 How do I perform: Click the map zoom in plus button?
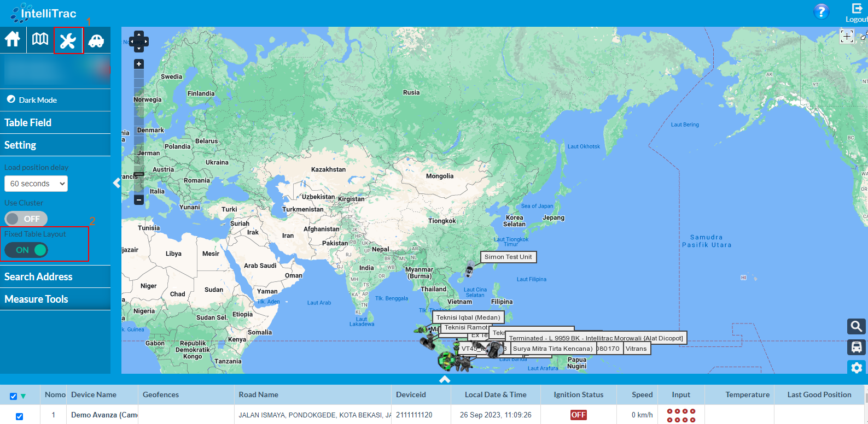[x=139, y=64]
